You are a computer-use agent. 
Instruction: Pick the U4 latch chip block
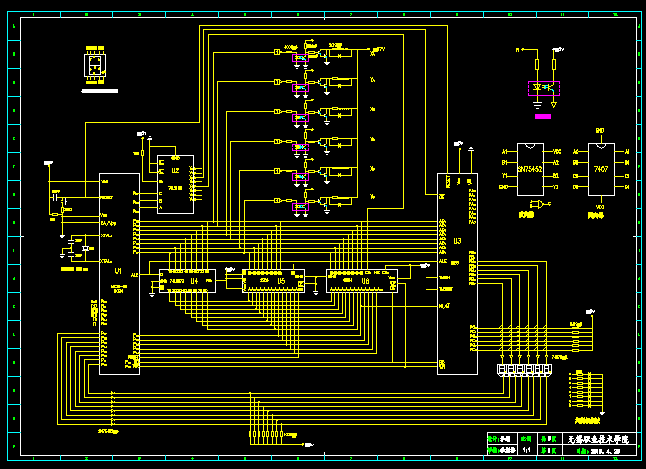tap(187, 281)
